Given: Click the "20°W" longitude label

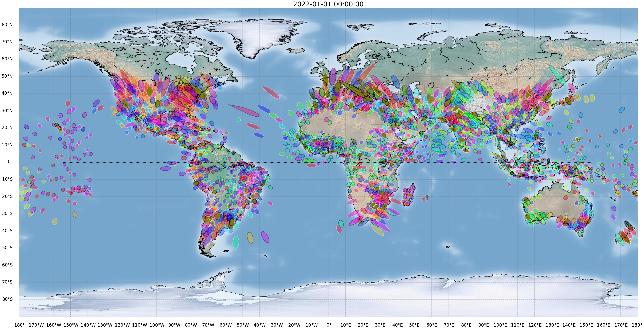Looking at the screenshot, I should click(x=294, y=325).
